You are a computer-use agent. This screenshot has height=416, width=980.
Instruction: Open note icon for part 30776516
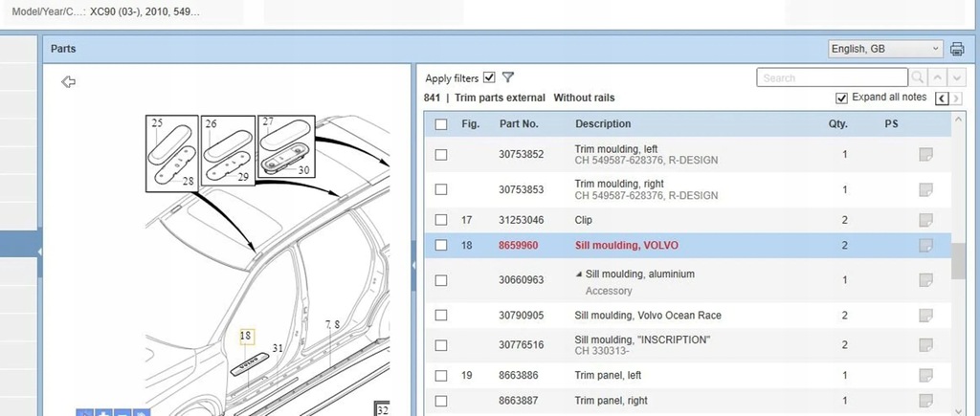(925, 345)
